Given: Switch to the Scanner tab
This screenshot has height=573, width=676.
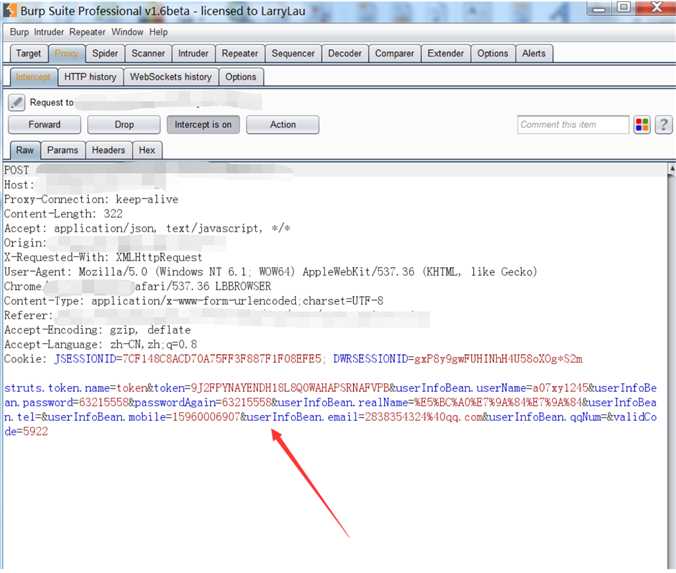Looking at the screenshot, I should coord(148,53).
